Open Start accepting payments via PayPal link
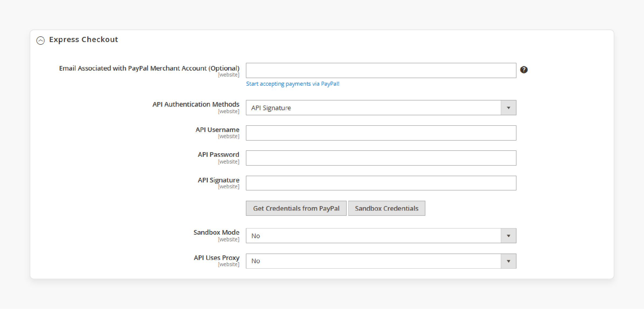Viewport: 644px width, 309px height. pyautogui.click(x=292, y=84)
